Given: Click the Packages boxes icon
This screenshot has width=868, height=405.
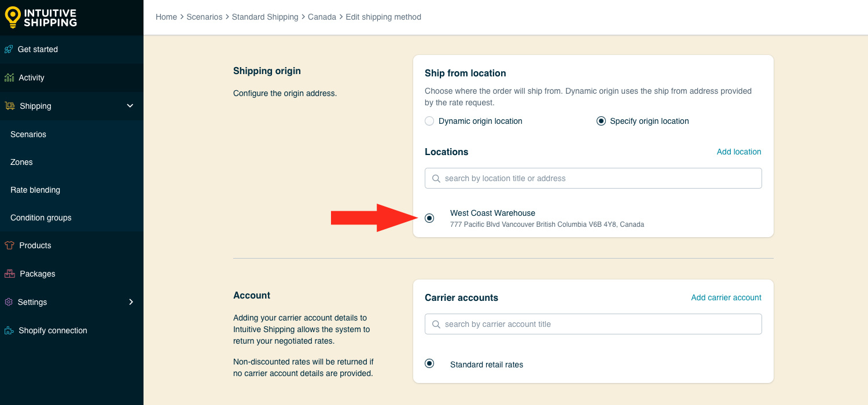Looking at the screenshot, I should [x=9, y=274].
